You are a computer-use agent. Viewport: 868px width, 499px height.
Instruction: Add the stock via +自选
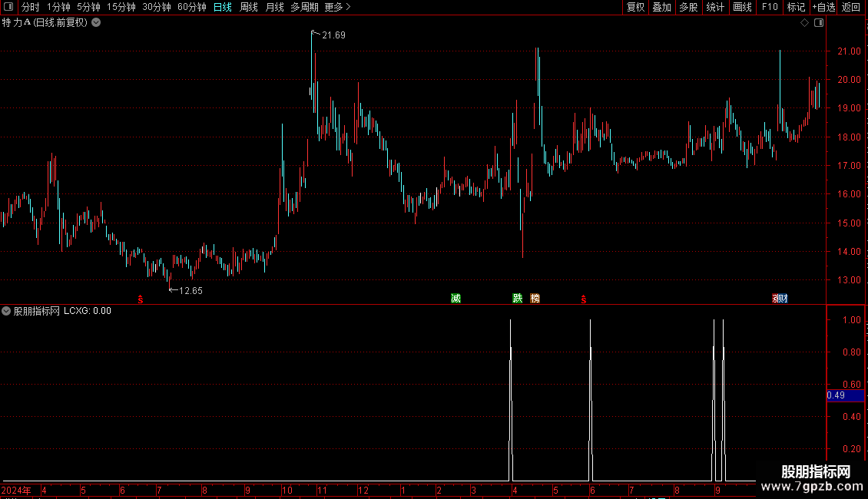(823, 7)
